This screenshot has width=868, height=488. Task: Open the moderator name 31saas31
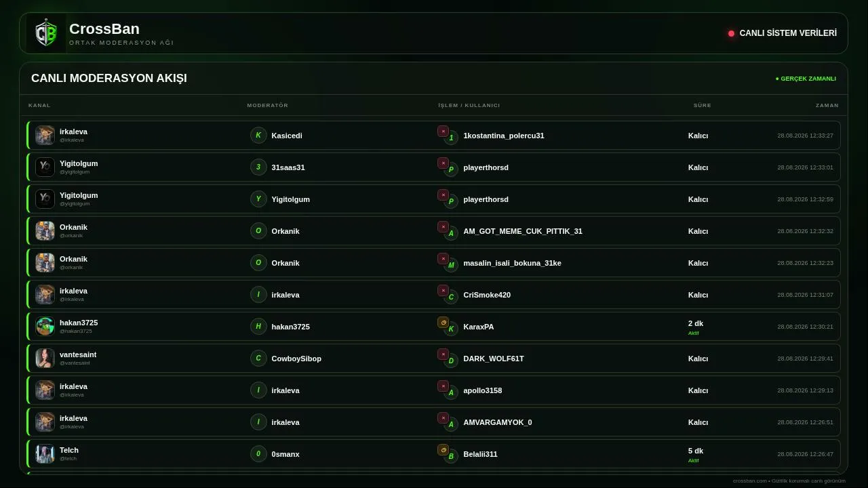(x=288, y=167)
